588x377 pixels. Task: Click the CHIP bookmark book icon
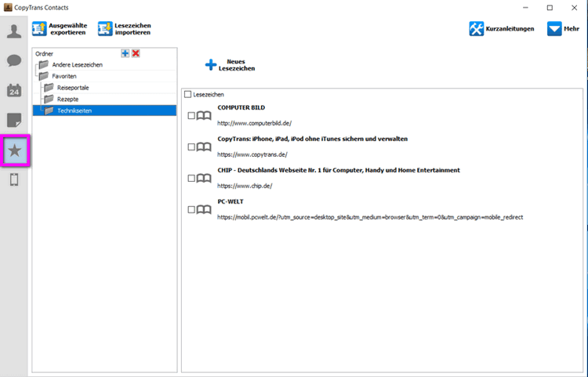click(x=204, y=179)
